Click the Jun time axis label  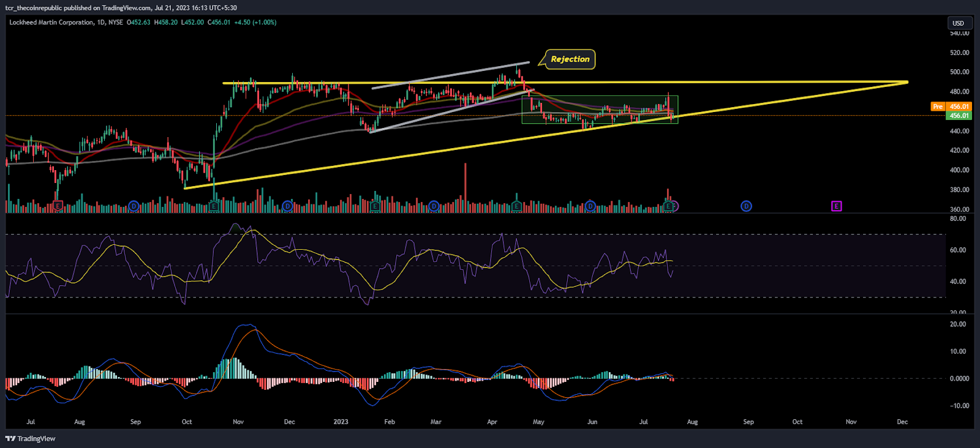click(592, 422)
